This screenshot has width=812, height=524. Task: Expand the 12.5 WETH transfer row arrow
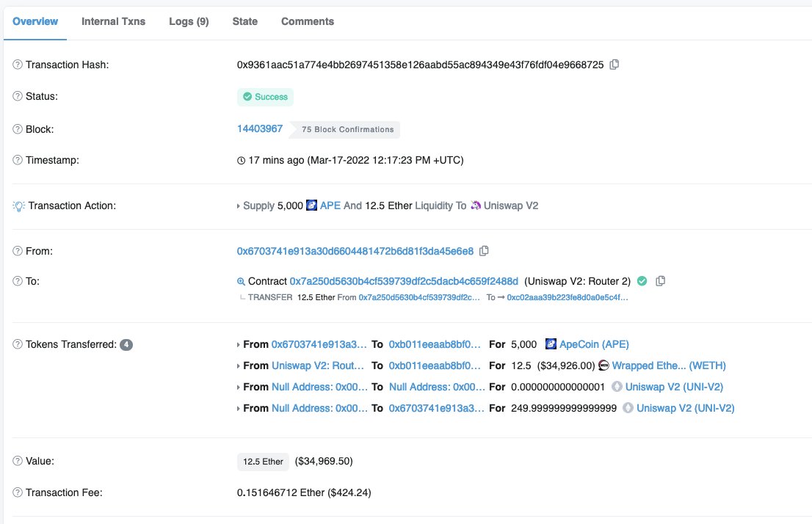pyautogui.click(x=238, y=366)
